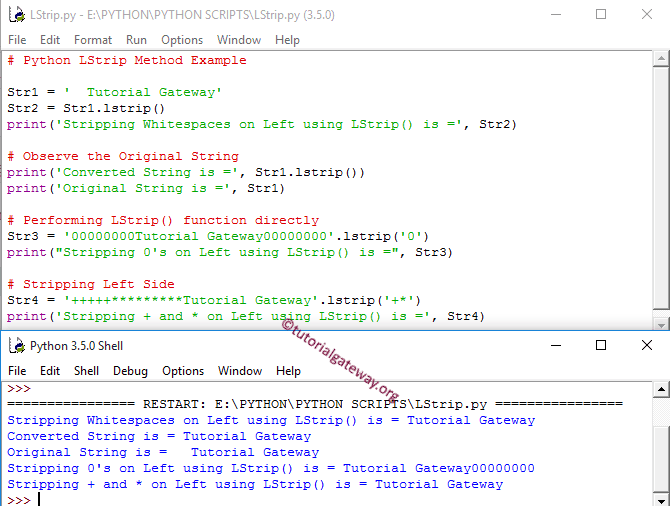Click Shell window scrollbar up arrow
Viewport: 670px width, 506px height.
661,389
